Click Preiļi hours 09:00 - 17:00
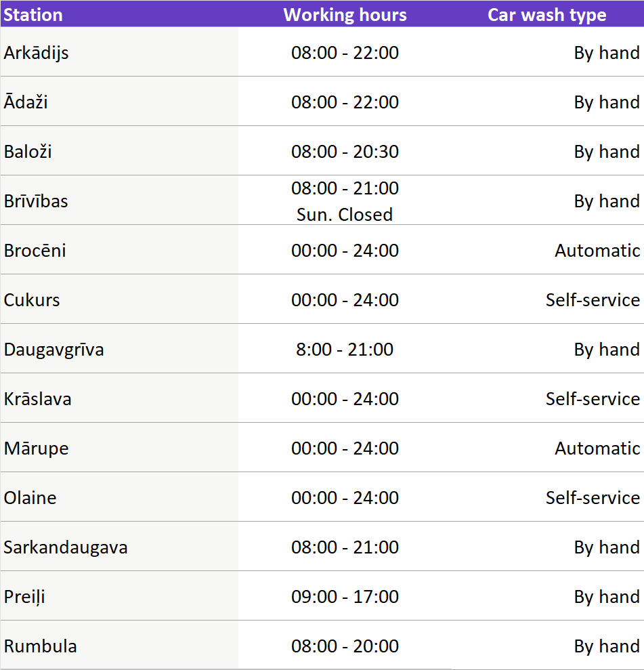 coord(345,597)
